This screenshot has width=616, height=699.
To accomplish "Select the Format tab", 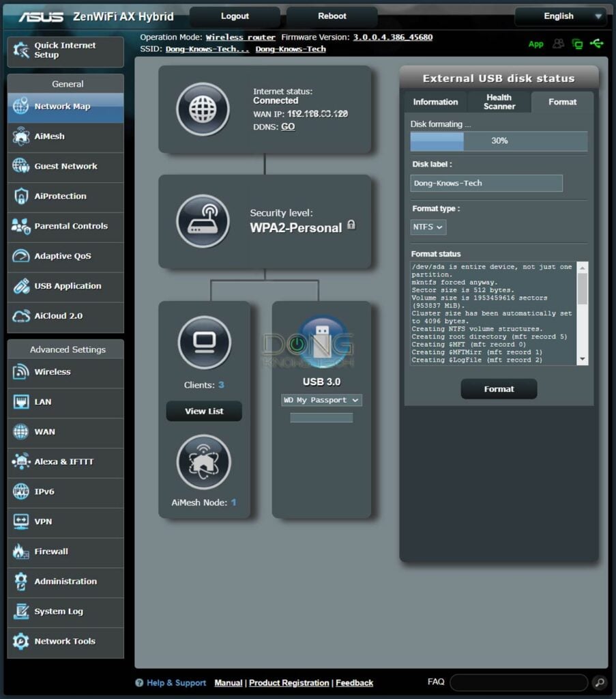I will (562, 102).
